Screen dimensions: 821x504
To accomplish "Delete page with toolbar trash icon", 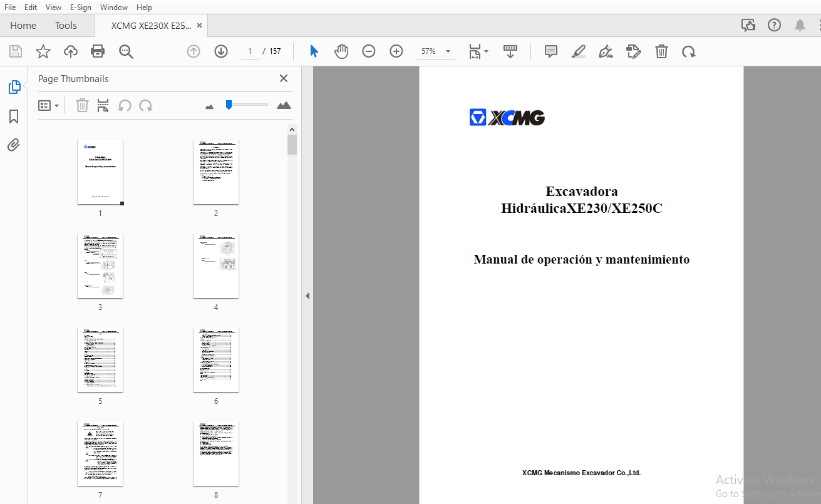I will point(661,51).
